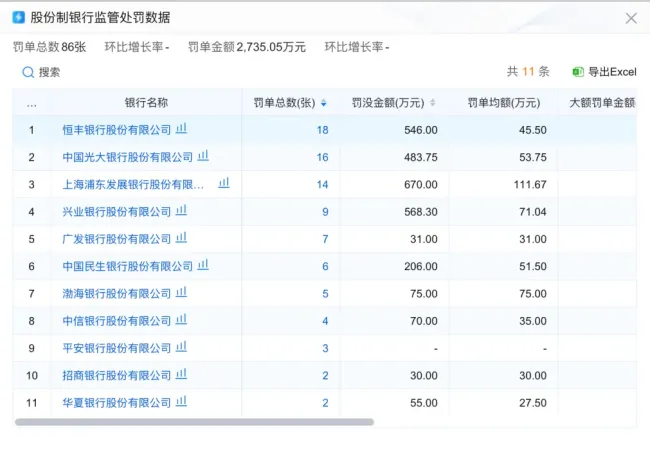Screen dimensions: 650x463
Task: Open chart icon for 华夏银行股份有限公司
Action: pyautogui.click(x=181, y=401)
